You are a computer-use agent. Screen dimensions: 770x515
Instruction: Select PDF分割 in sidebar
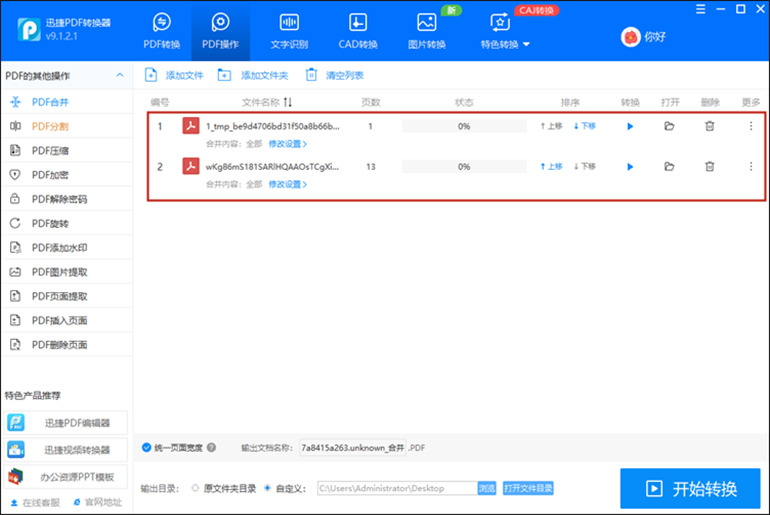[67, 126]
